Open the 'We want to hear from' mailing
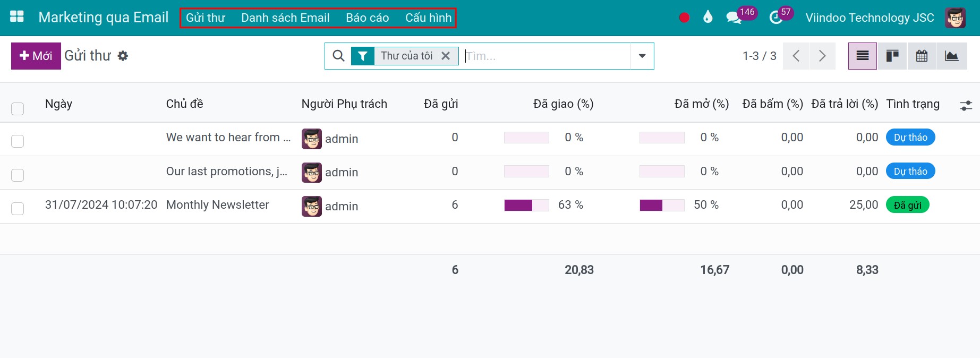The width and height of the screenshot is (980, 358). pyautogui.click(x=228, y=138)
